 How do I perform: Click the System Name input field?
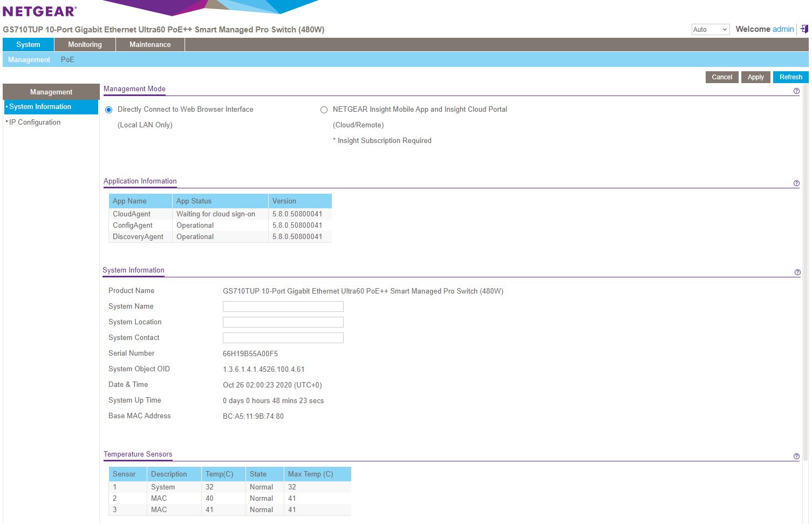(x=283, y=307)
